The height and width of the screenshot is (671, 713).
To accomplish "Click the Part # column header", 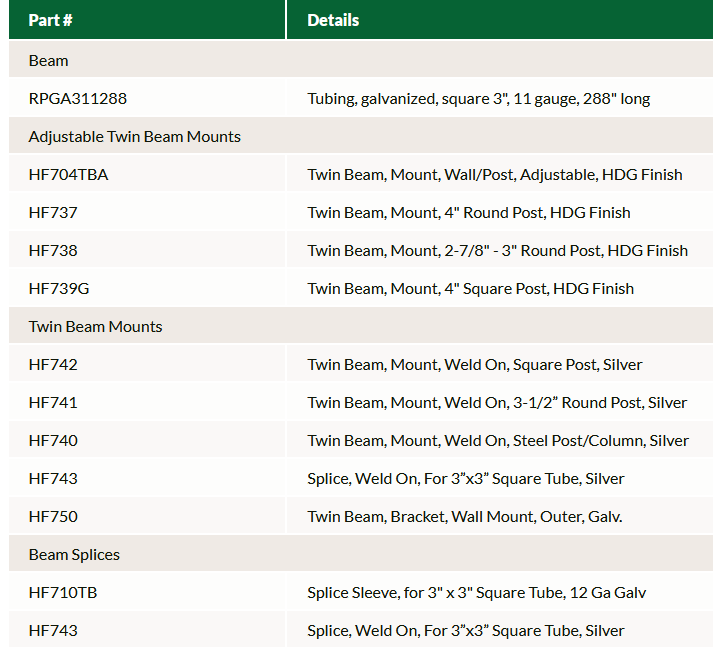I will (x=51, y=20).
